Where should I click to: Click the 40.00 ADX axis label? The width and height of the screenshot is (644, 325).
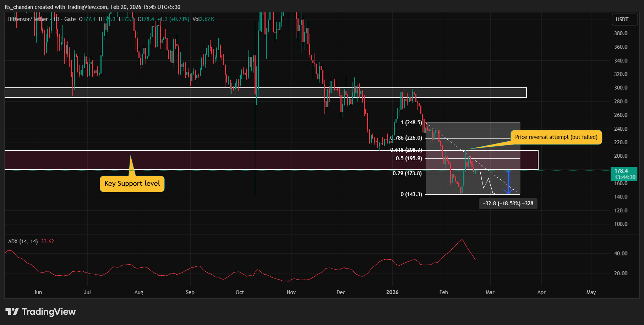click(621, 254)
